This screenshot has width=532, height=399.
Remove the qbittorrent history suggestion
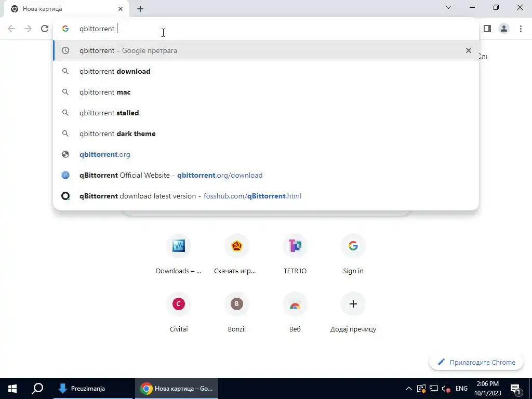coord(469,50)
